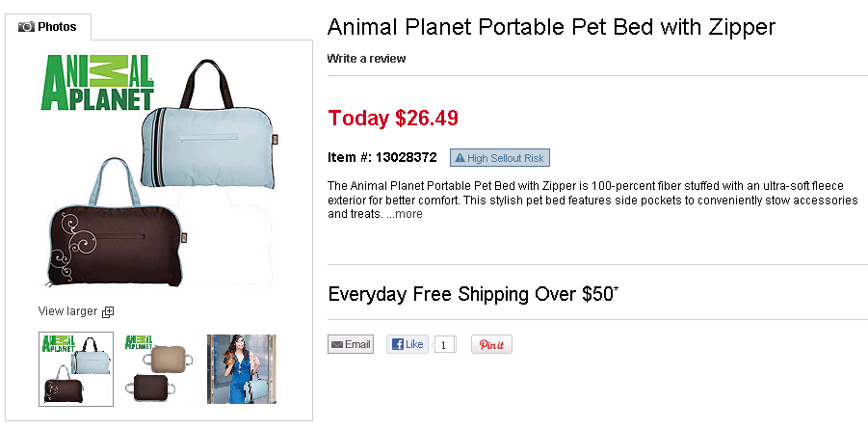Click the Facebook logo icon
Viewport: 868px width, 429px height.
[x=395, y=344]
